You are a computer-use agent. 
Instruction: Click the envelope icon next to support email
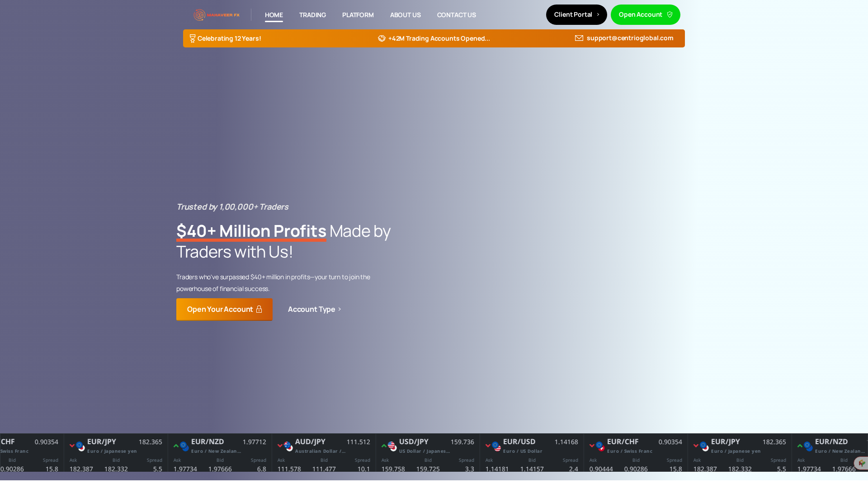pyautogui.click(x=579, y=38)
